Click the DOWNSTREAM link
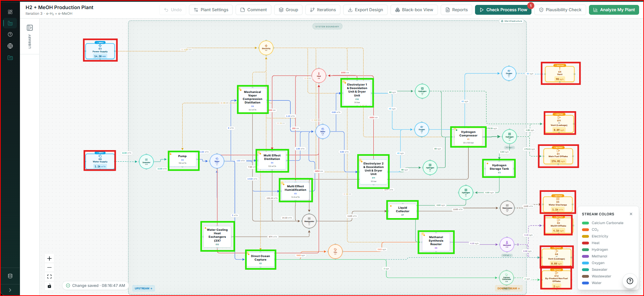The width and height of the screenshot is (644, 296). pyautogui.click(x=509, y=288)
